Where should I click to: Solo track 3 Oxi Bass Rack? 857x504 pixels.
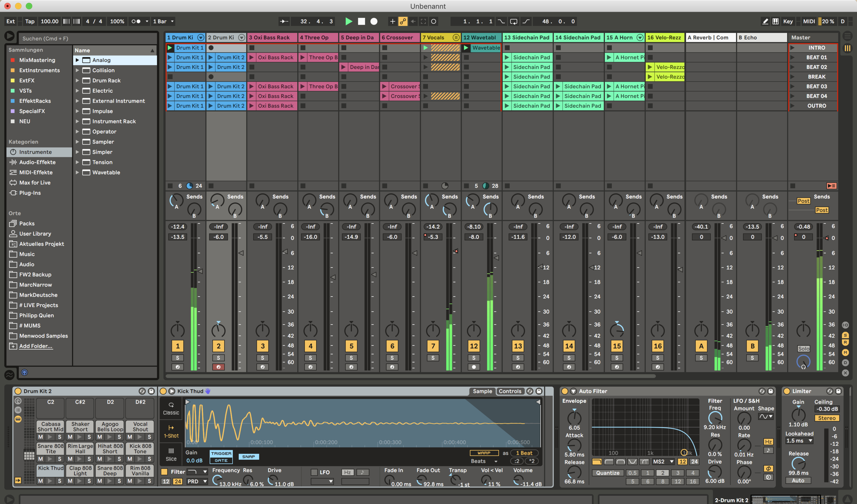[x=262, y=358]
